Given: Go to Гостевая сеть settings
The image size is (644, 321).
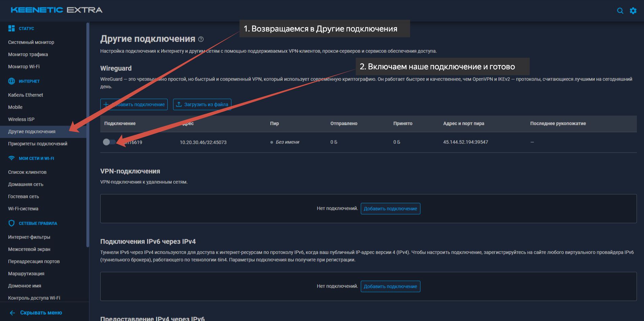Looking at the screenshot, I should pos(23,197).
